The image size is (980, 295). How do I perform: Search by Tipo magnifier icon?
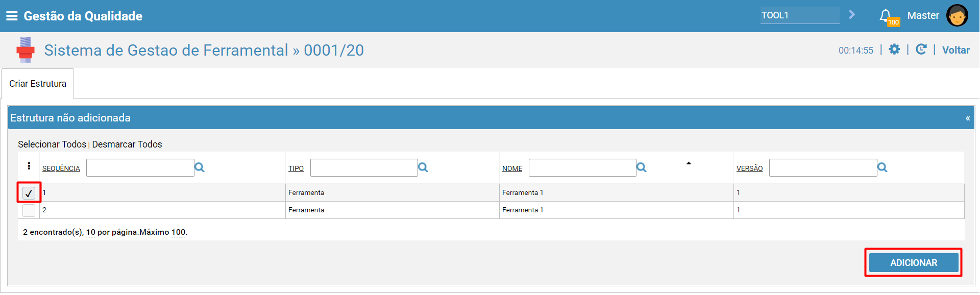coord(423,167)
